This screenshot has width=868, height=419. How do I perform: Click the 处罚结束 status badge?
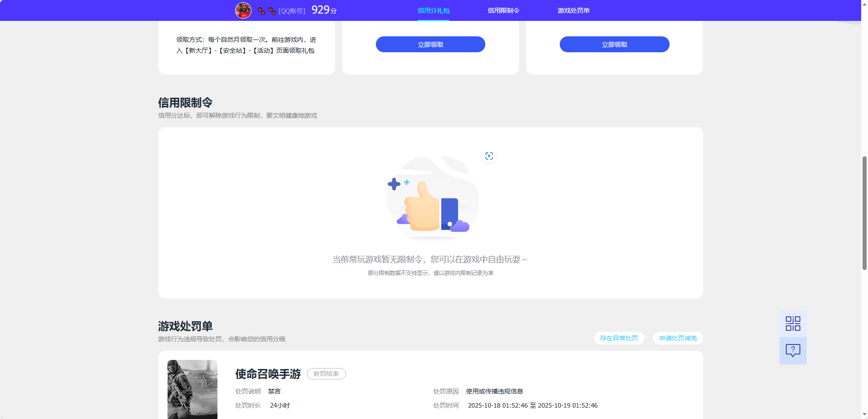pos(326,374)
